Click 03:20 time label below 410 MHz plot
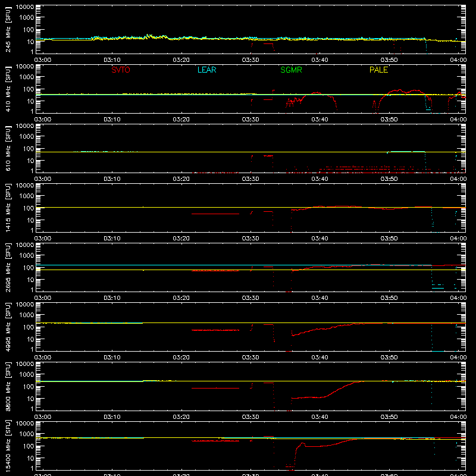Screen dimensions: 476x476 181,120
